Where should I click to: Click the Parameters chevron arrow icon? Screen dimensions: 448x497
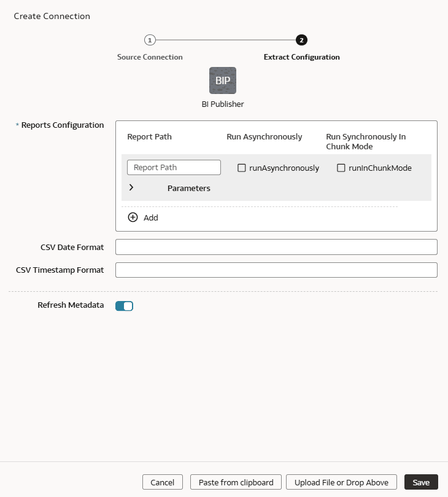tap(131, 188)
